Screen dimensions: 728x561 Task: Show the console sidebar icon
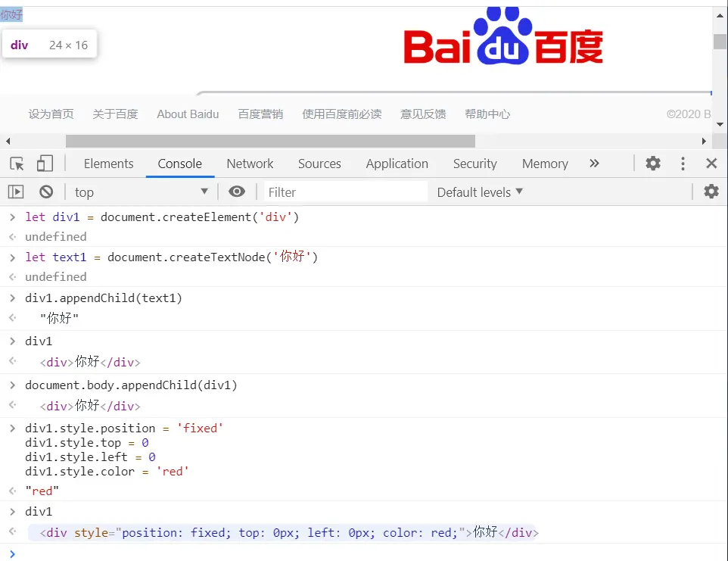[x=16, y=192]
